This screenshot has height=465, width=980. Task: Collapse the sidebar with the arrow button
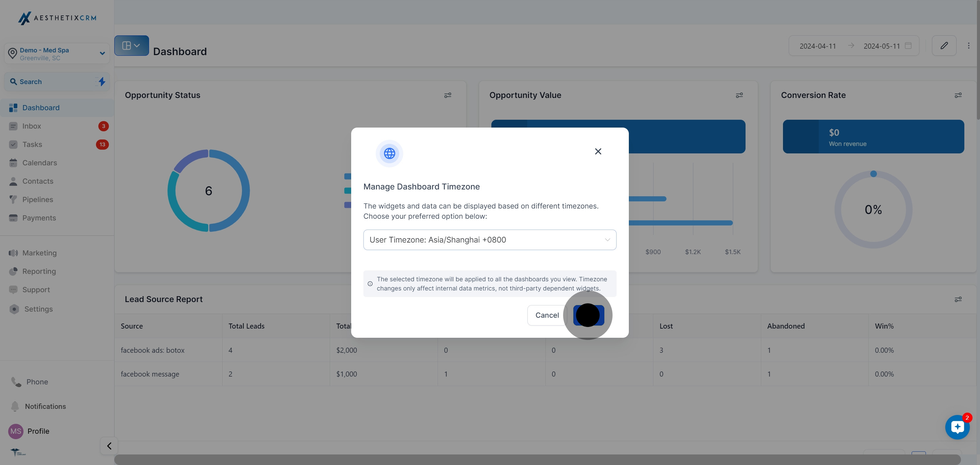coord(109,446)
